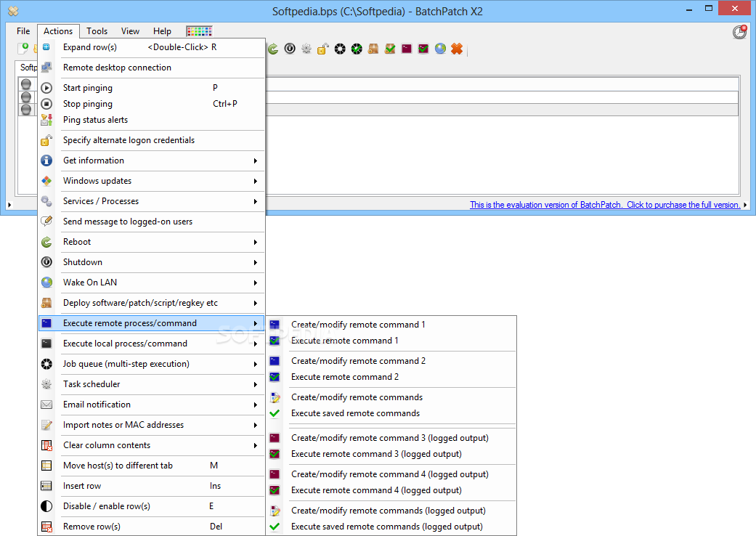Open the View menu
This screenshot has height=536, width=756.
point(130,31)
